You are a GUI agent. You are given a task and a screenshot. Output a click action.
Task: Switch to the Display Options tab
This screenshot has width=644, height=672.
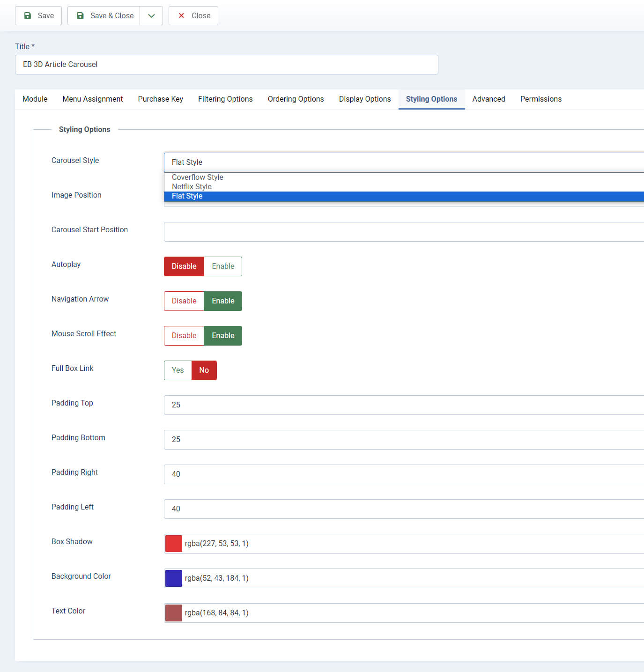point(365,99)
